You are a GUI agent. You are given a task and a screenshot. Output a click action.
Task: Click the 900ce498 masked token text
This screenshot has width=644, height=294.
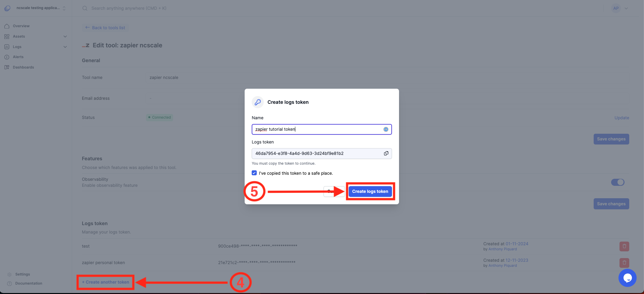point(257,246)
